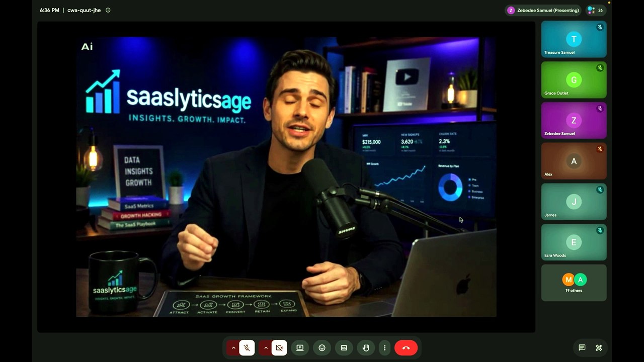Screen dimensions: 644x362
Task: Select James's participant tile
Action: pyautogui.click(x=574, y=202)
